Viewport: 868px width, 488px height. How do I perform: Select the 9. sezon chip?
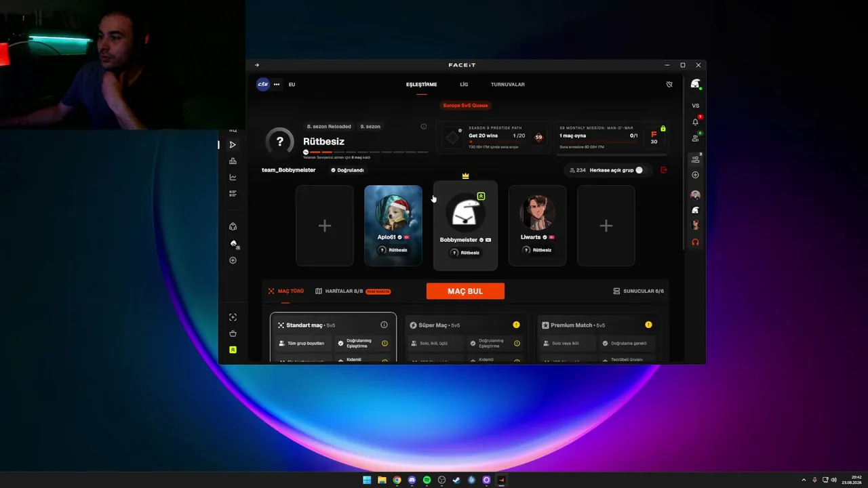370,127
